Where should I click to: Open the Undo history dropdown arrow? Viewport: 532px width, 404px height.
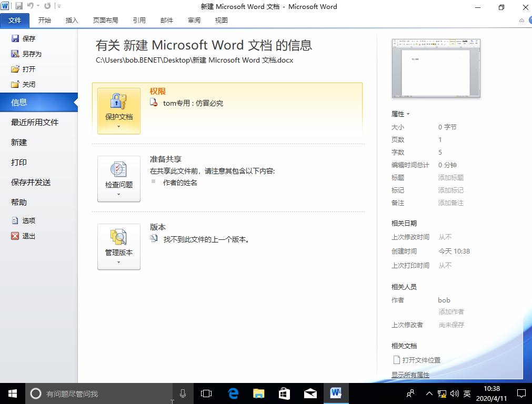coord(38,6)
